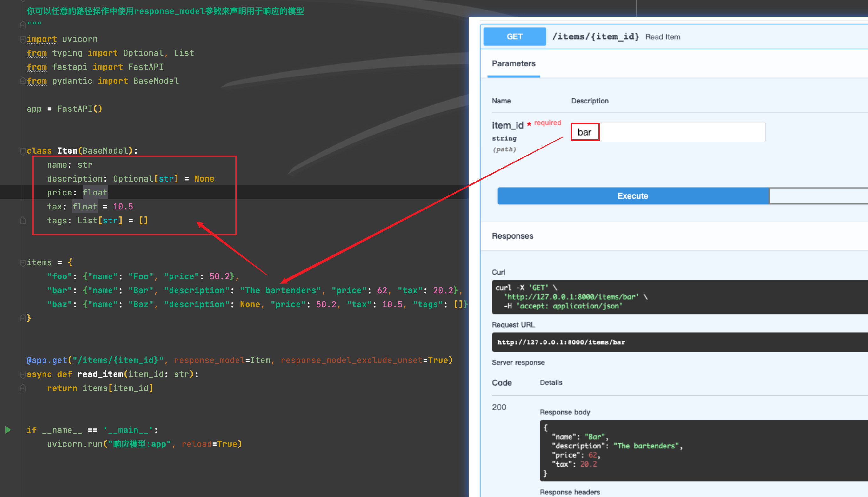868x497 pixels.
Task: Toggle the fold end marker at the tags line
Action: 23,221
